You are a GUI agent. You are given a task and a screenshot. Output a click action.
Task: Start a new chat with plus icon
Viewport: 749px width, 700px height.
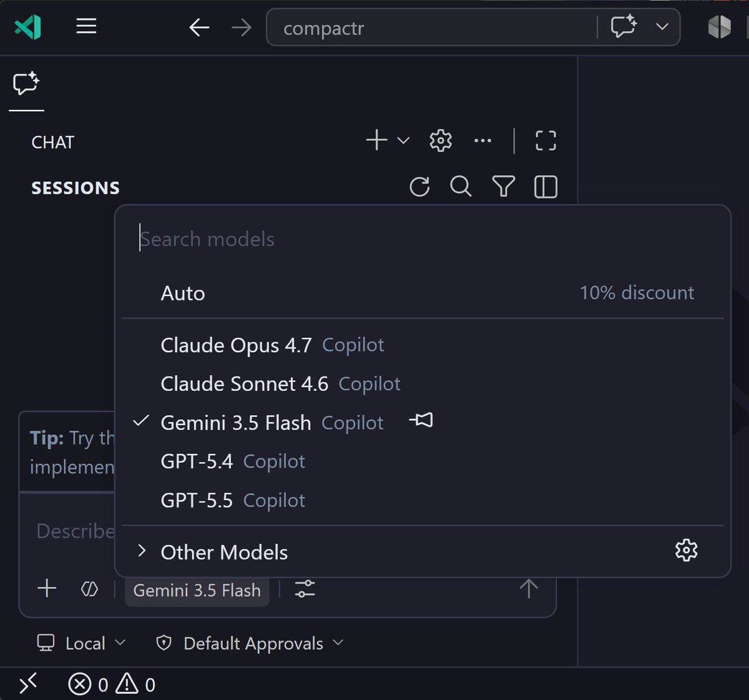point(376,140)
